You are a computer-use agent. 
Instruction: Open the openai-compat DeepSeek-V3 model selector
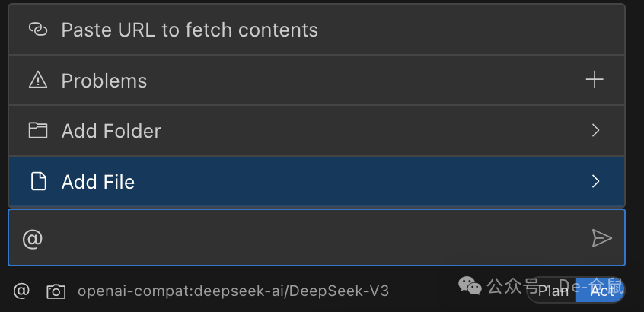233,291
